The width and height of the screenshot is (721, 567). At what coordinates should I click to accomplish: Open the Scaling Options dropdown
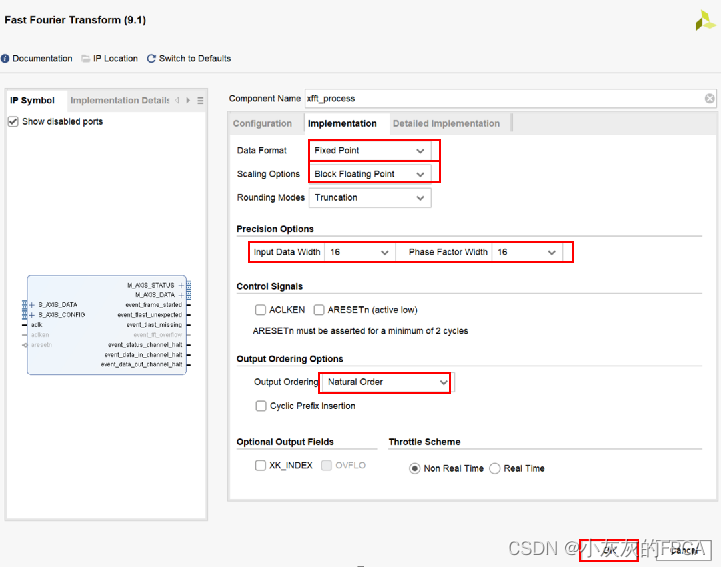pos(370,174)
